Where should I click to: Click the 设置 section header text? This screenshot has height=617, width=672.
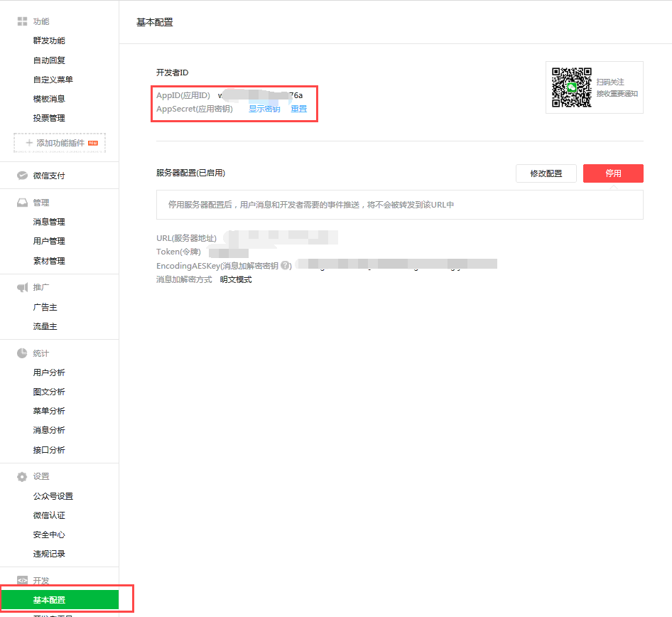click(x=41, y=477)
